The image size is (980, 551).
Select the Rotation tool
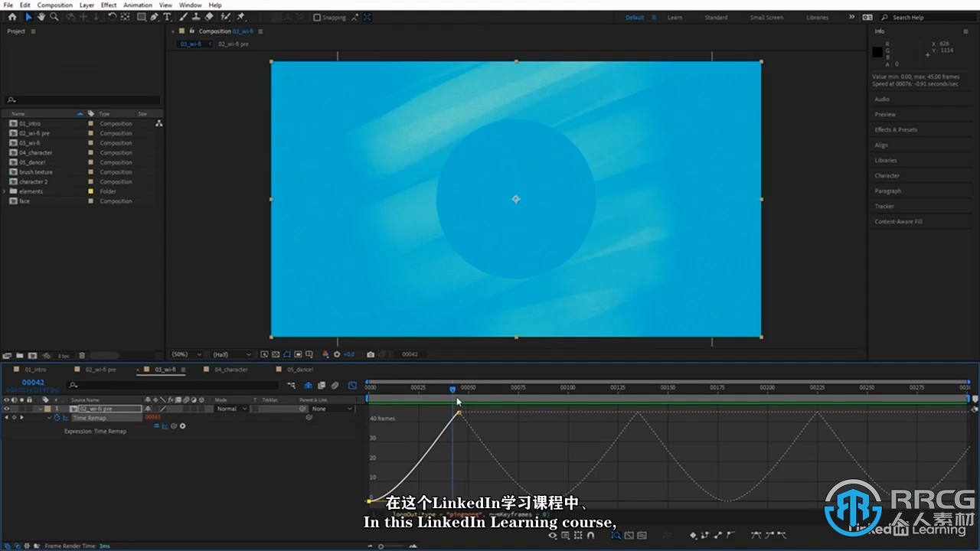[113, 17]
